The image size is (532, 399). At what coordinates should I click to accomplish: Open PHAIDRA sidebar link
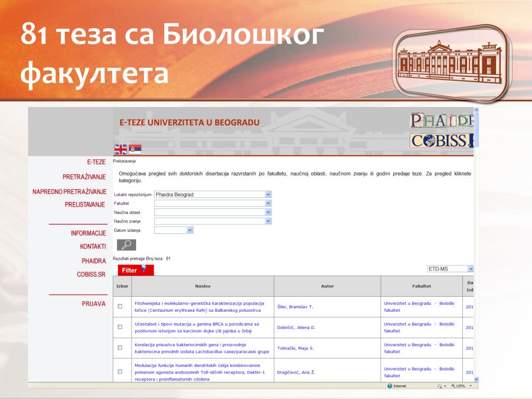(x=94, y=261)
